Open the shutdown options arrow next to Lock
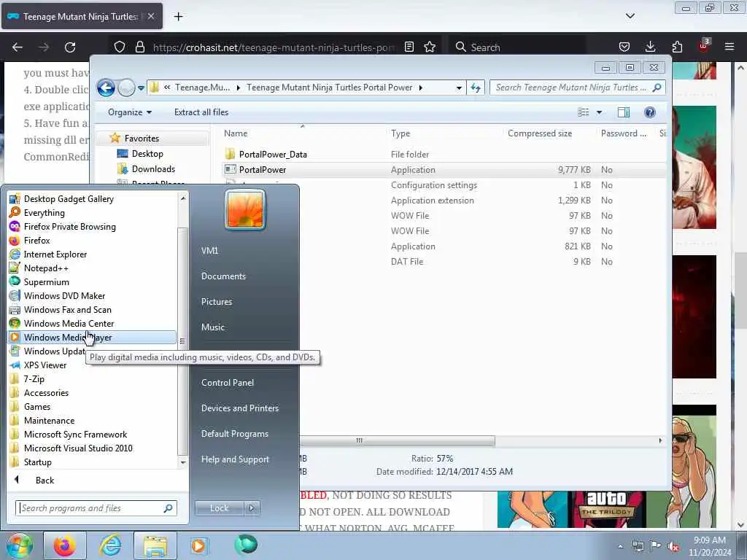747x560 pixels. tap(252, 508)
